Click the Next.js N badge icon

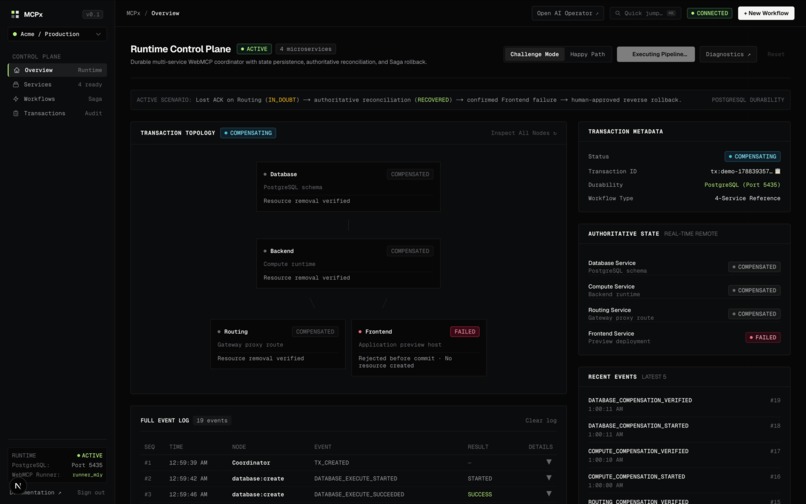[x=18, y=485]
